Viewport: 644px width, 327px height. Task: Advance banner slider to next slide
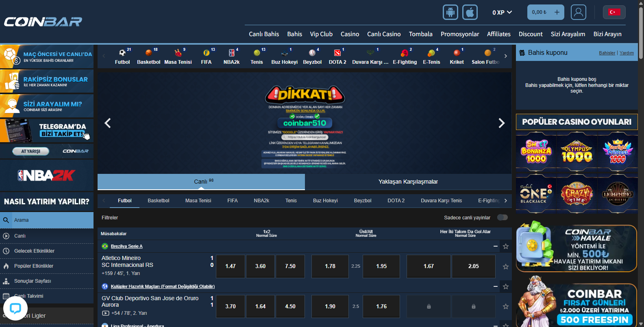click(x=501, y=123)
